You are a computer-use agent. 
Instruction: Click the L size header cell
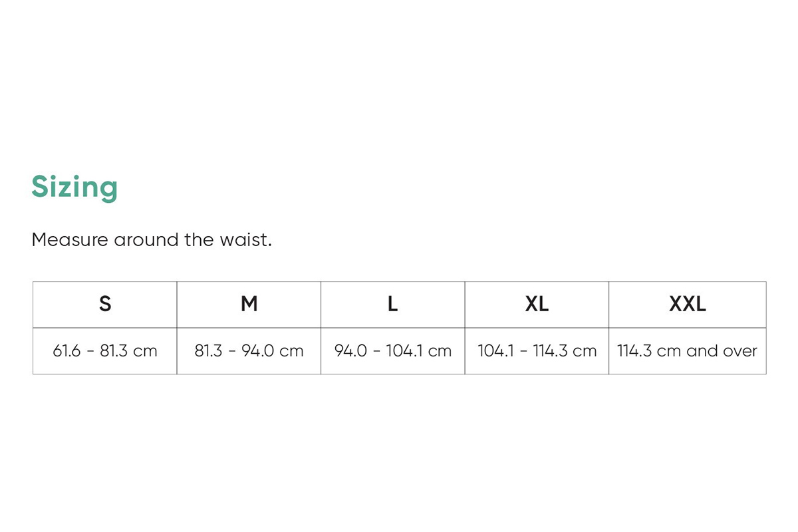point(393,305)
